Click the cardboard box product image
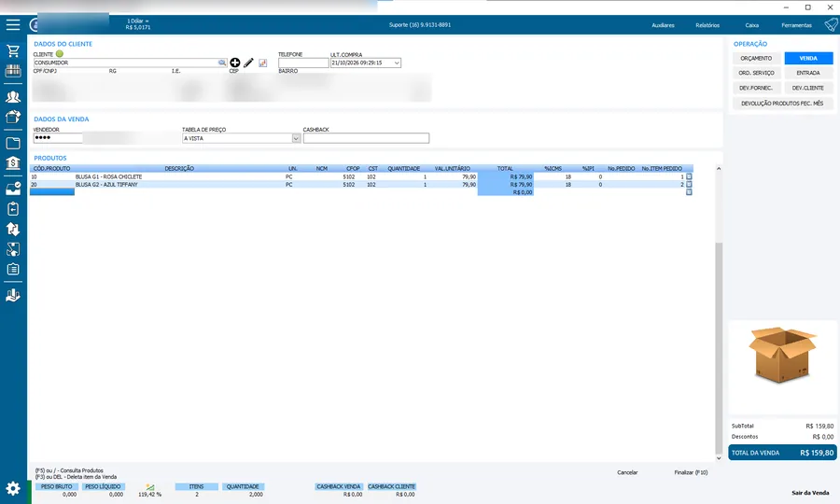Image resolution: width=840 pixels, height=504 pixels. [x=782, y=355]
